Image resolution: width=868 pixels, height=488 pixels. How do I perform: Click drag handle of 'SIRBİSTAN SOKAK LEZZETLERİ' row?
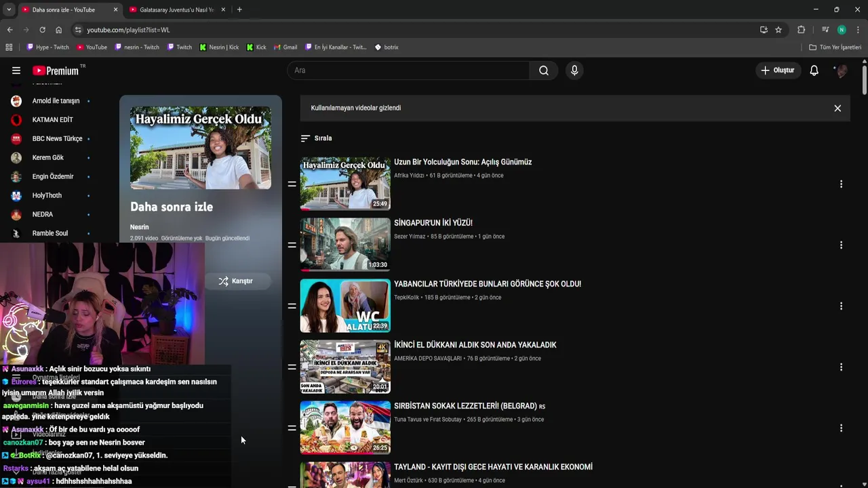(292, 428)
